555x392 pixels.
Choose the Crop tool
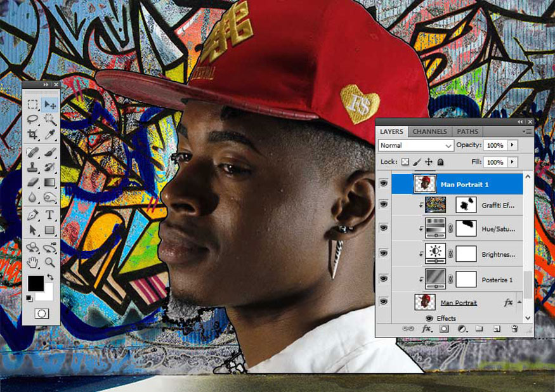32,134
